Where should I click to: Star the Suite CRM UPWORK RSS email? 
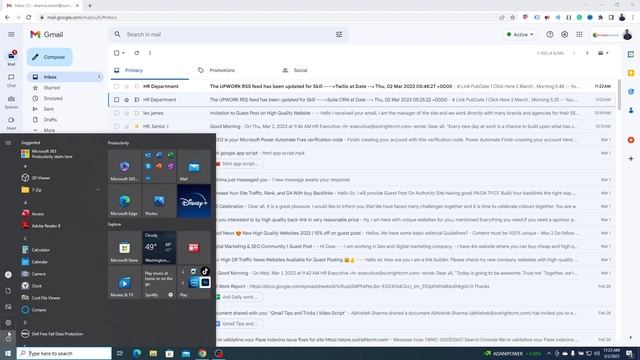127,100
